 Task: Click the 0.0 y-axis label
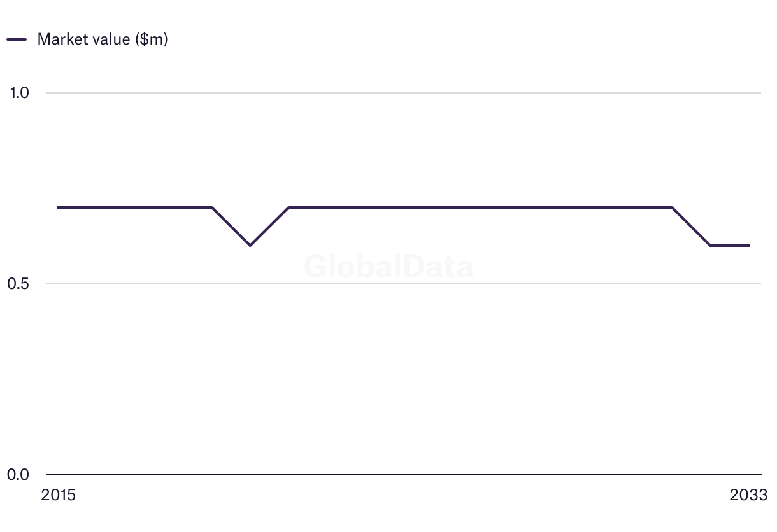coord(18,475)
